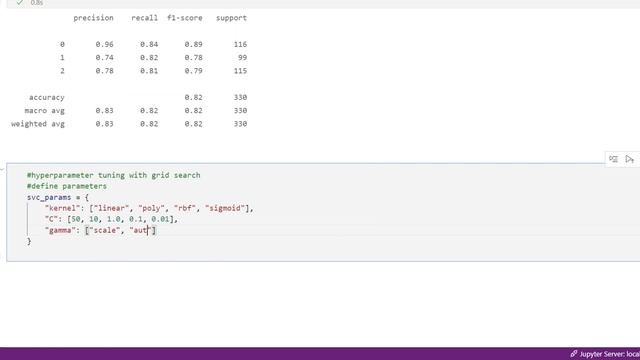Click the precision value 0.96 for class 0

(104, 44)
